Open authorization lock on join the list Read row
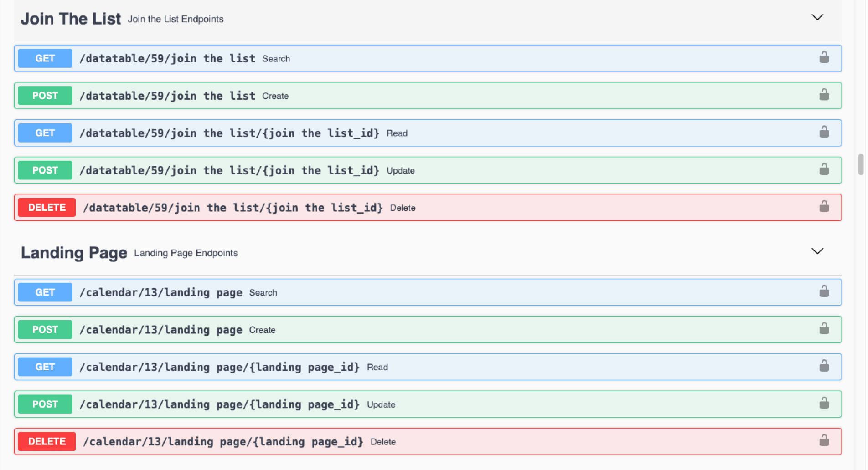The image size is (868, 470). click(x=824, y=132)
